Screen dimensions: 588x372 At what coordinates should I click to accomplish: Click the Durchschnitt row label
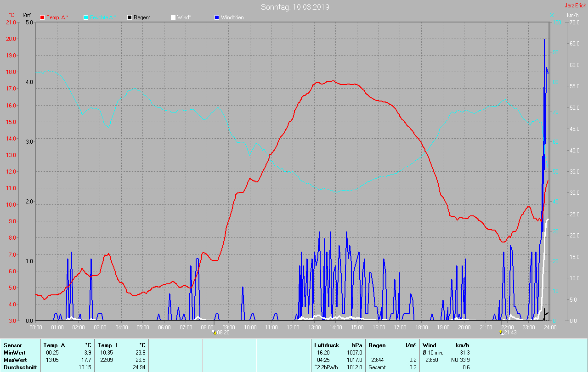pyautogui.click(x=19, y=367)
